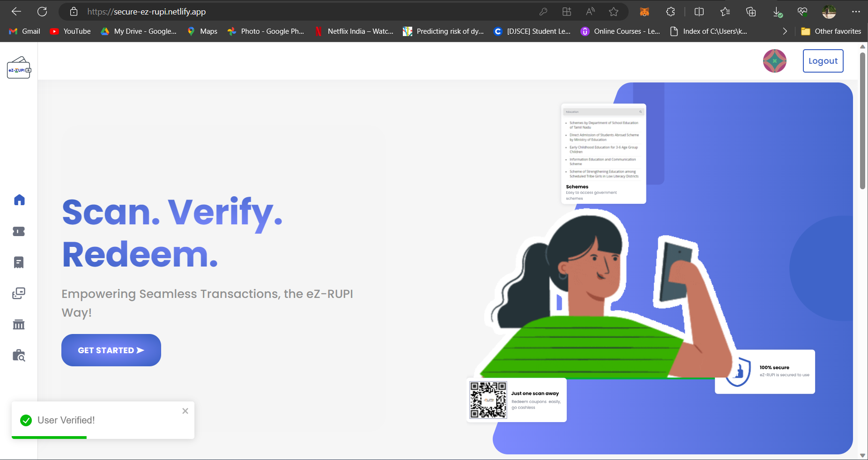Viewport: 868px width, 460px height.
Task: Select the Home icon in the sidebar
Action: (x=19, y=200)
